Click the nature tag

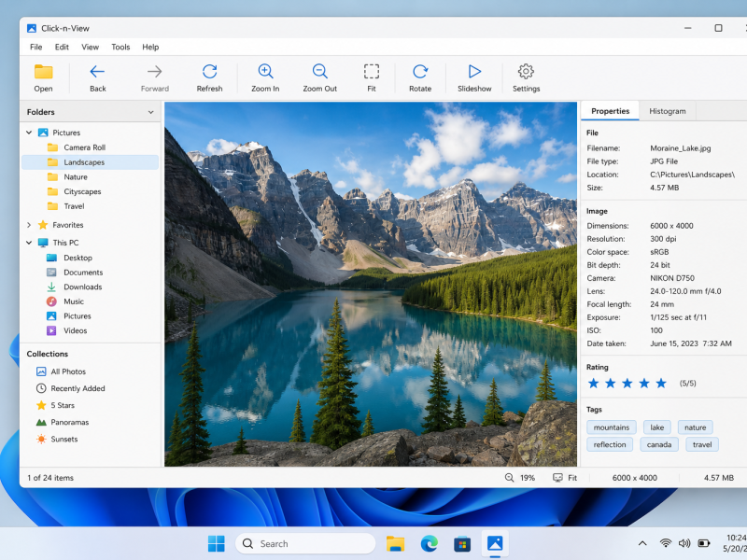click(695, 427)
